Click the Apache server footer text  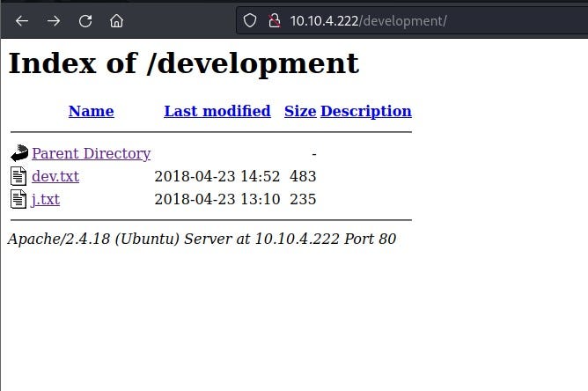pos(202,239)
